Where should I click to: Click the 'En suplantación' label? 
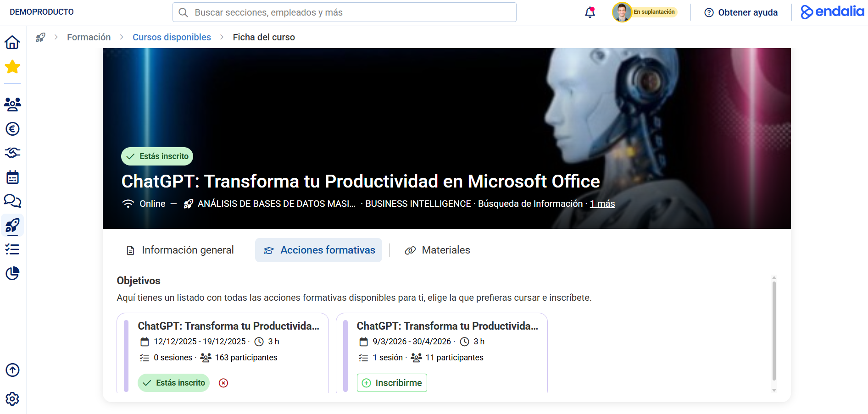tap(654, 12)
